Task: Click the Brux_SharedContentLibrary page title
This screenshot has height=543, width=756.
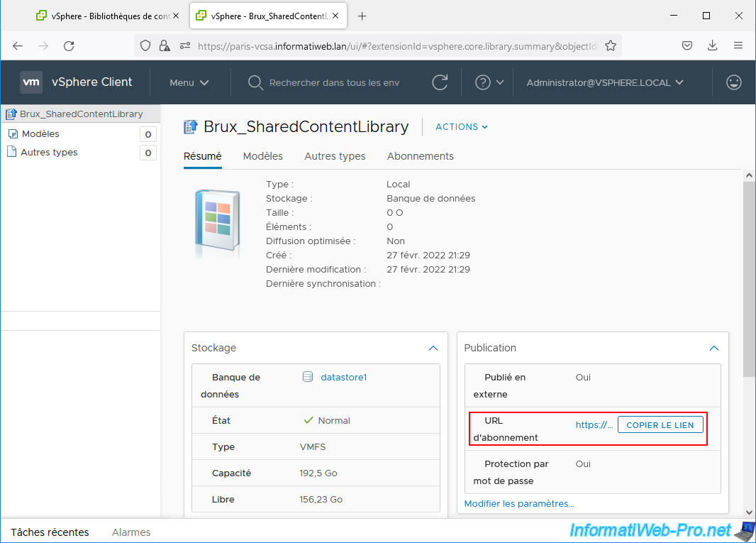Action: [306, 126]
